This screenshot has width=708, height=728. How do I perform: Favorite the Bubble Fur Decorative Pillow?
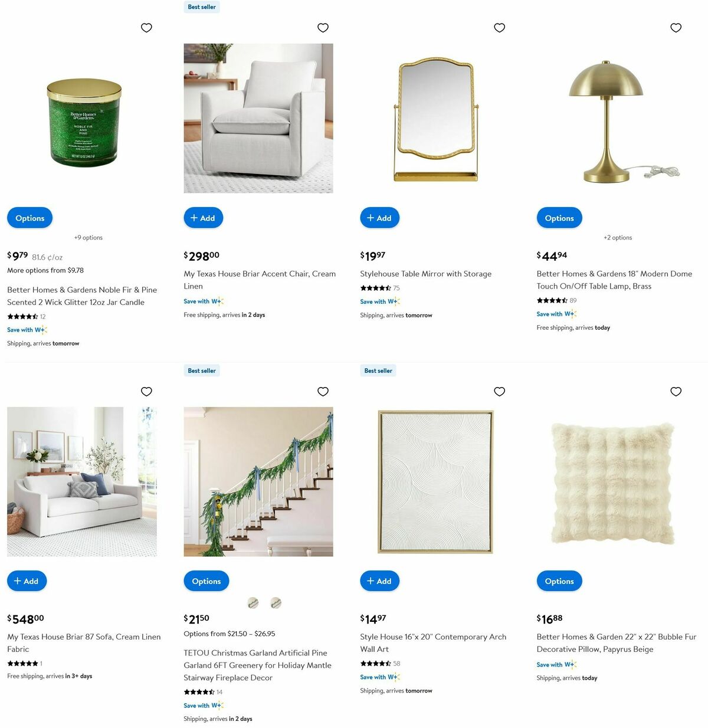click(x=676, y=391)
